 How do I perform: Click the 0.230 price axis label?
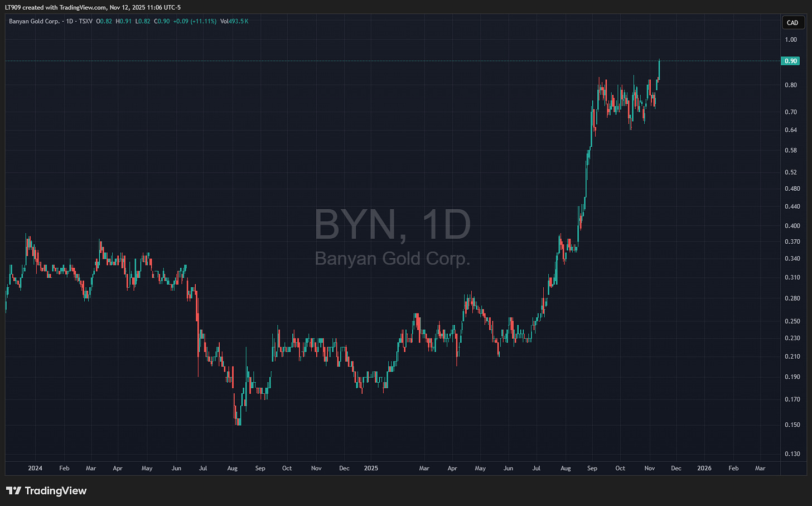[x=792, y=338]
